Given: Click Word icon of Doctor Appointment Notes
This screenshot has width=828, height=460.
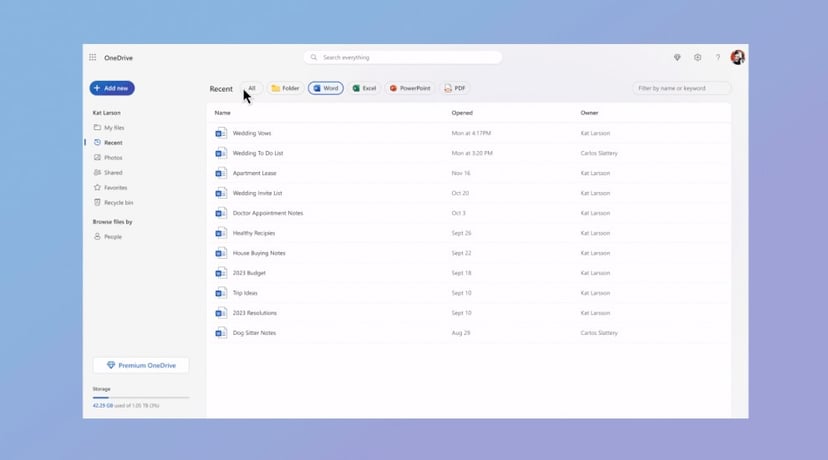Looking at the screenshot, I should pyautogui.click(x=221, y=213).
